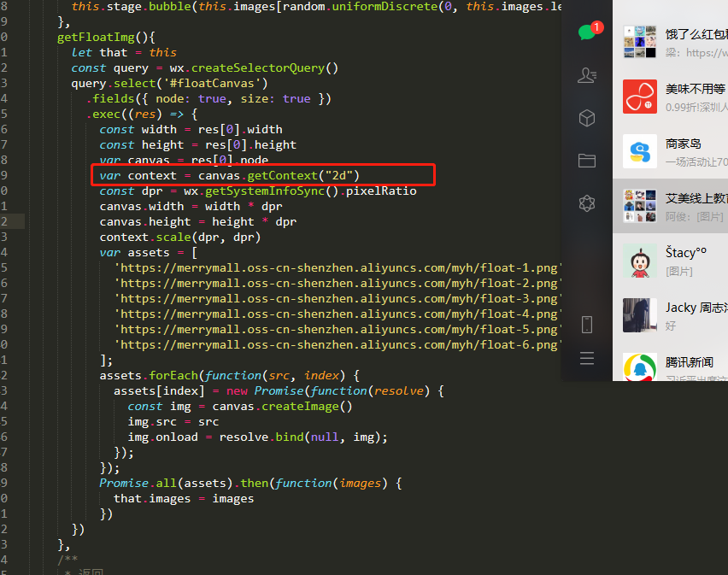Click the 一场活动让70 message preview

[696, 162]
